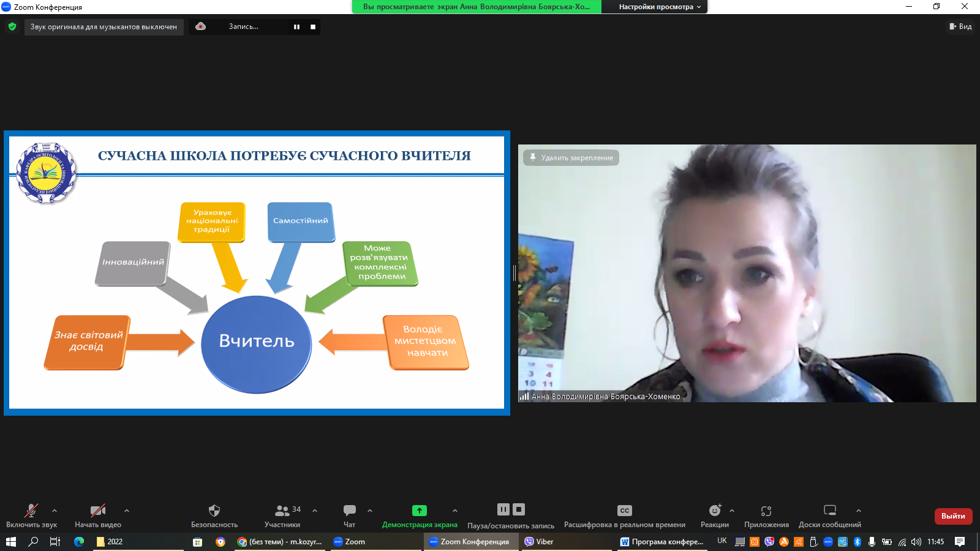Click the green Share Screen (Демонстрация экрана) icon

[420, 511]
